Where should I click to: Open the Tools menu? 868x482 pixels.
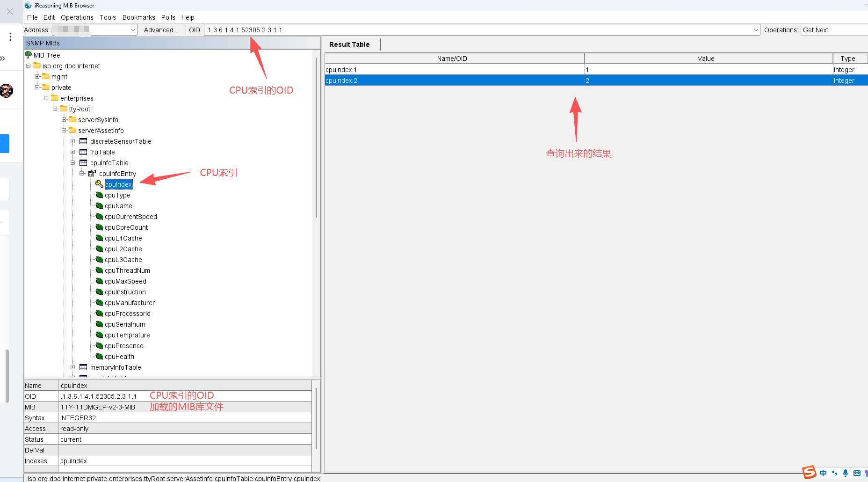point(108,17)
